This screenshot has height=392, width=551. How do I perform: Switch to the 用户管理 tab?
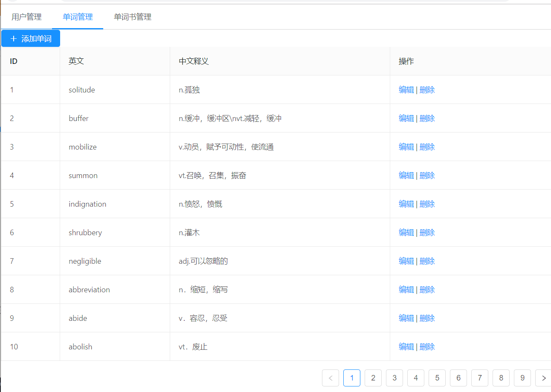[26, 17]
